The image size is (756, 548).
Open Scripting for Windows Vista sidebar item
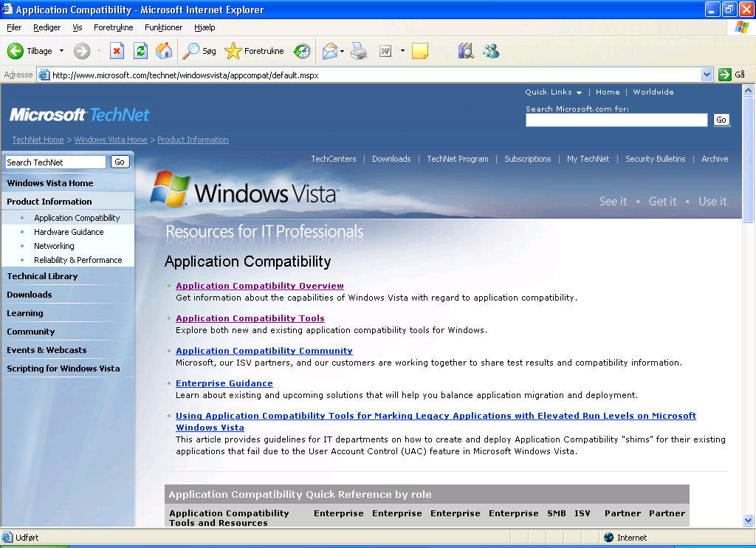[63, 369]
